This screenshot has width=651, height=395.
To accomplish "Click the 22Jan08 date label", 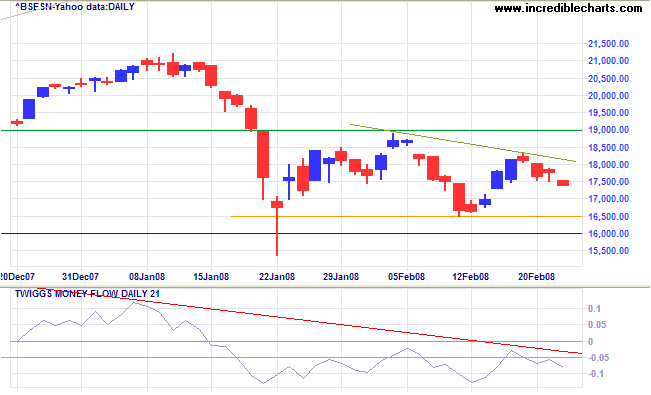I will (x=277, y=277).
